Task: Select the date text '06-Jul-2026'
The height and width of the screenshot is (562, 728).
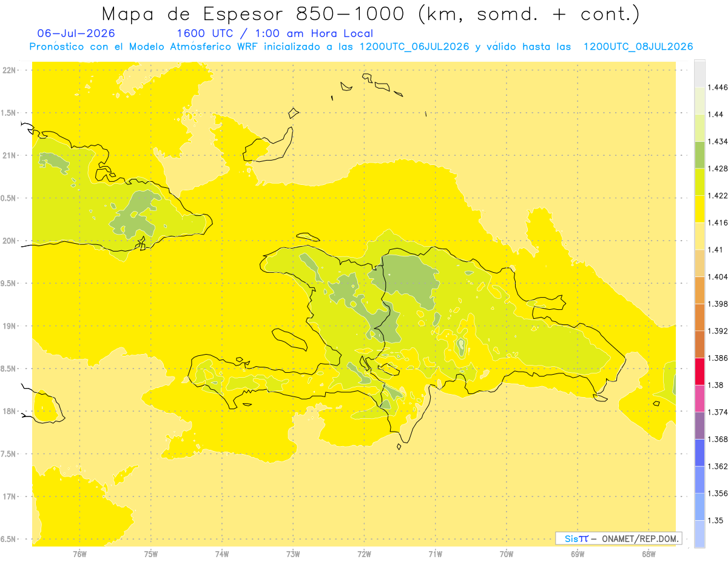Action: tap(76, 33)
